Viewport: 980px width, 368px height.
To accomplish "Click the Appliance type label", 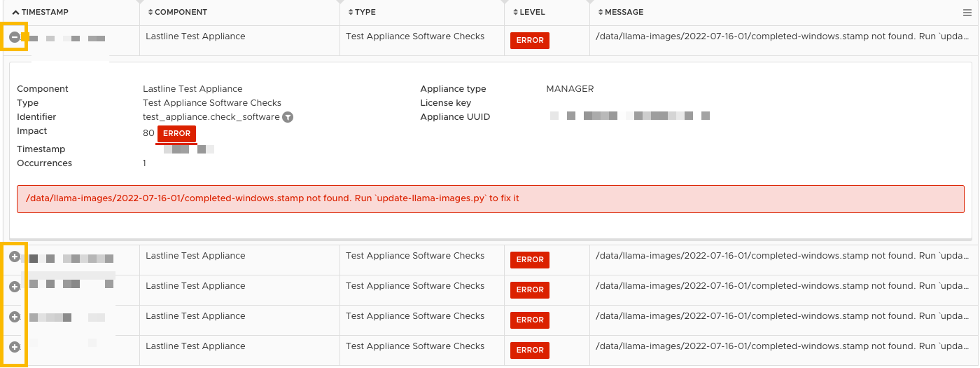I will [x=453, y=89].
